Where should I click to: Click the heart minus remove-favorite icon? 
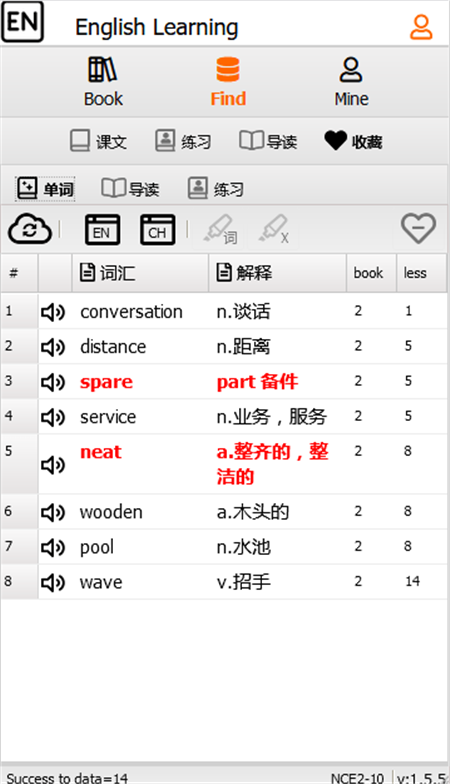pos(418,228)
